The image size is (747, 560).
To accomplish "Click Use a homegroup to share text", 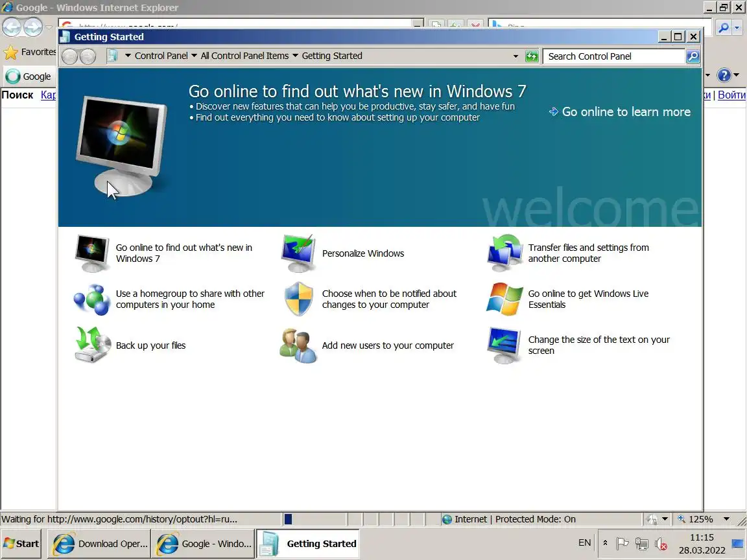I will [190, 299].
